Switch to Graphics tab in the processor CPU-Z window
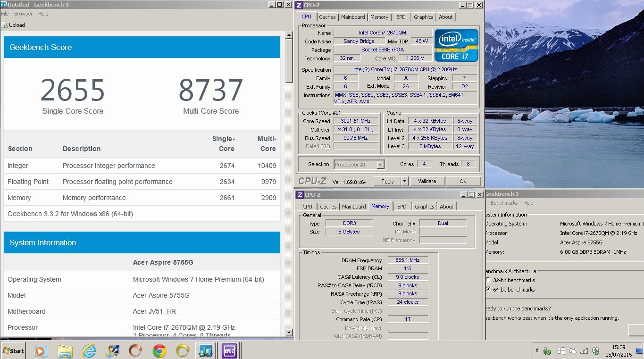 tap(424, 17)
